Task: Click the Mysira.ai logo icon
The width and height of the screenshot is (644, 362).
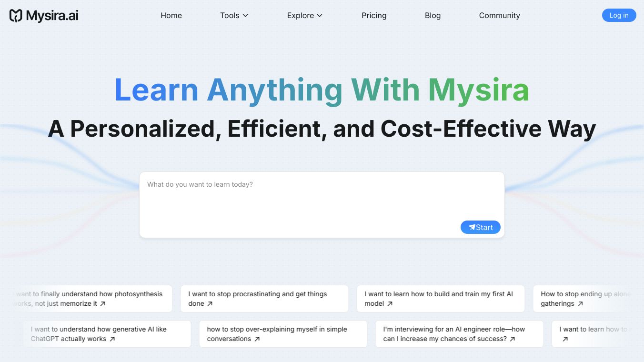Action: (16, 16)
